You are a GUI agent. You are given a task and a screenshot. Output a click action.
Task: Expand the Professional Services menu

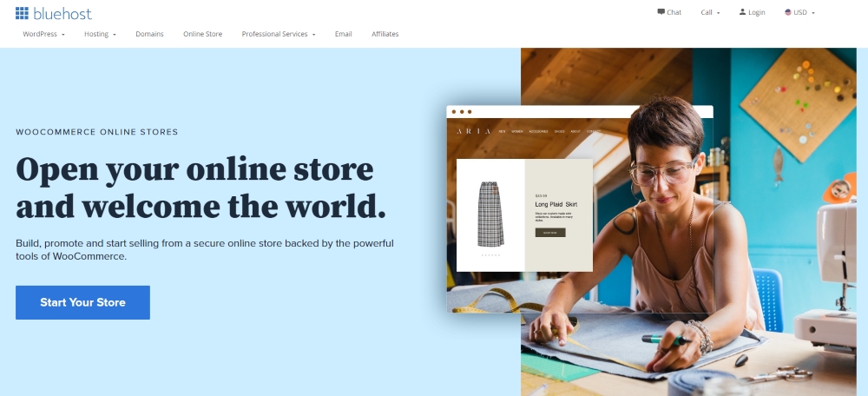pyautogui.click(x=279, y=34)
